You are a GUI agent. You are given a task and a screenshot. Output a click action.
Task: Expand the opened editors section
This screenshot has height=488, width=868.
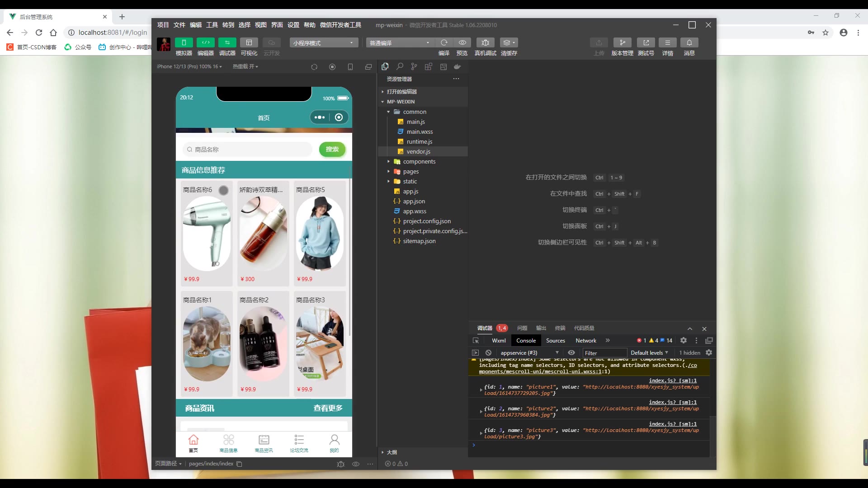[423, 92]
